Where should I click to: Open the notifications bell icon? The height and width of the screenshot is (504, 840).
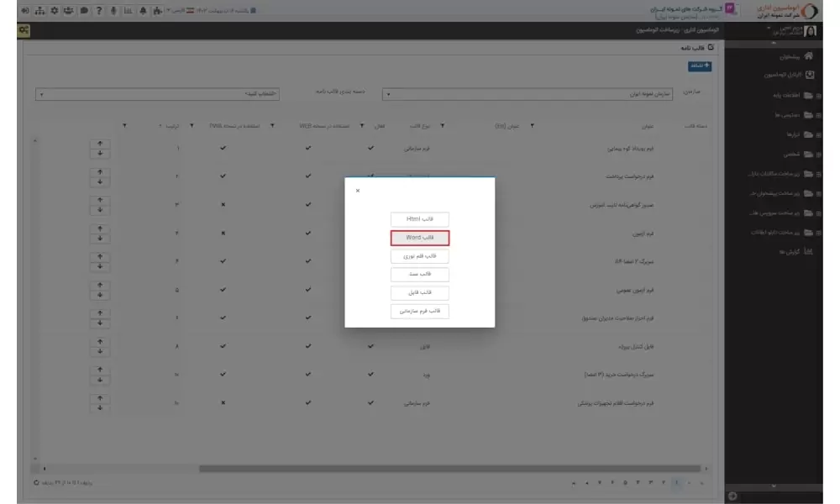click(x=142, y=11)
